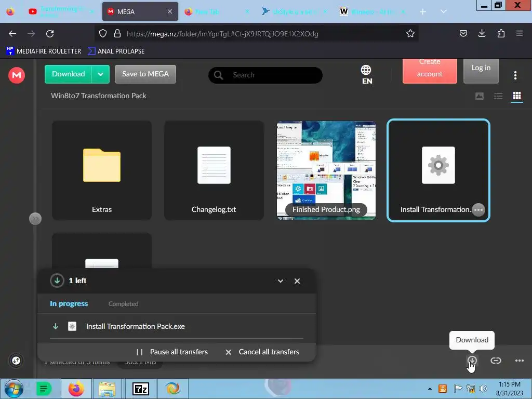This screenshot has height=399, width=532.
Task: Switch to image gallery view
Action: [x=479, y=96]
